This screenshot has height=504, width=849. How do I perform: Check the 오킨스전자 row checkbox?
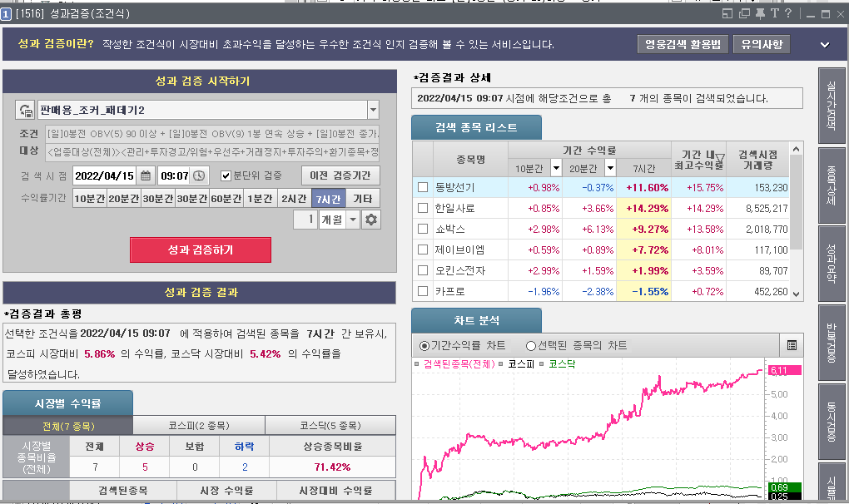pos(423,270)
